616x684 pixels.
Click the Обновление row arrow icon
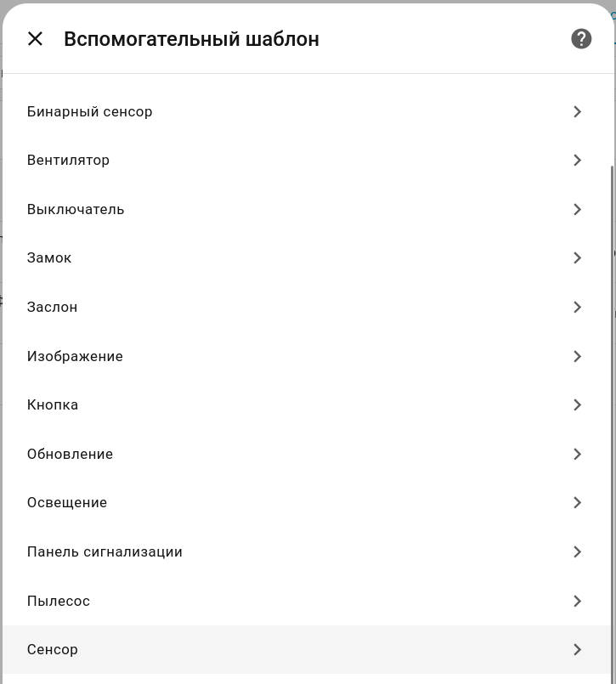point(577,454)
